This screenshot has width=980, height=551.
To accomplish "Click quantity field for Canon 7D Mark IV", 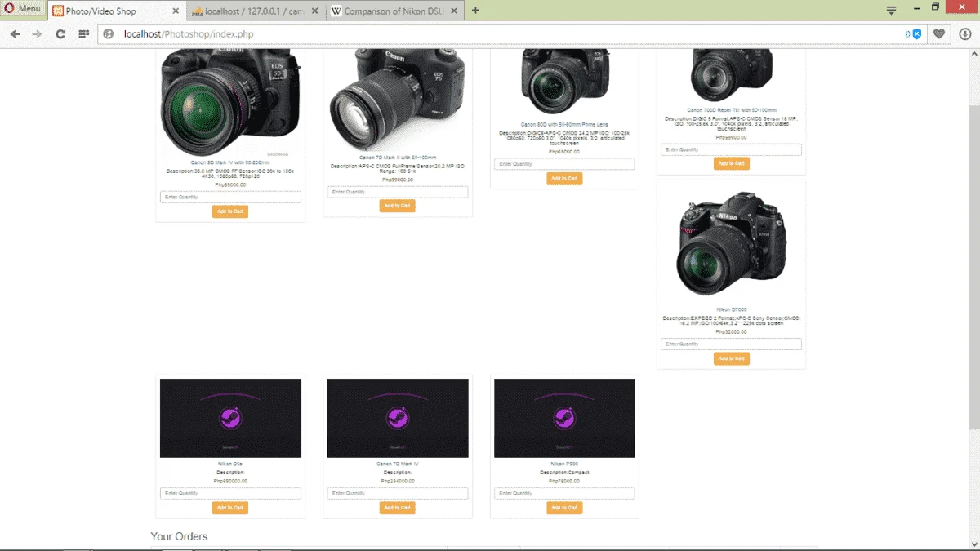I will pos(397,493).
